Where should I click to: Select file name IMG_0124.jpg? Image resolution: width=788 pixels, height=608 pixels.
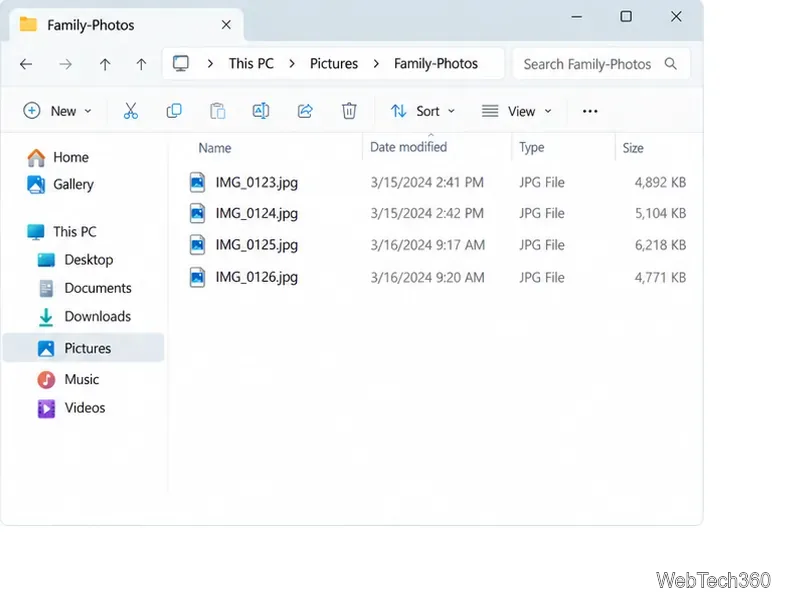click(x=257, y=214)
